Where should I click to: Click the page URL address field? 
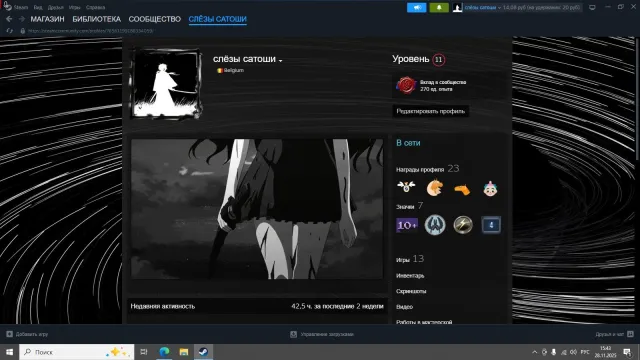pos(91,31)
